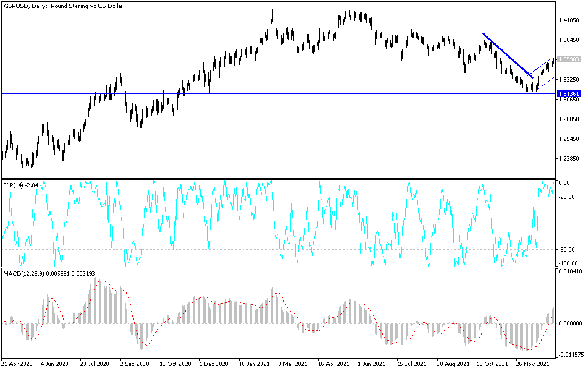The height and width of the screenshot is (371, 588).
Task: Click the 1.41050 price axis value
Action: tap(568, 21)
